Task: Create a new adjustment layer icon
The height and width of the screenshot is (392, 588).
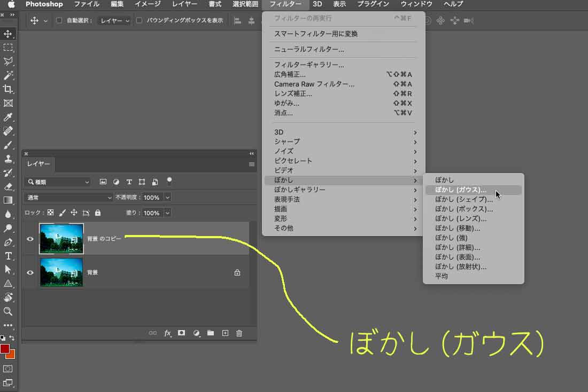Action: 196,333
